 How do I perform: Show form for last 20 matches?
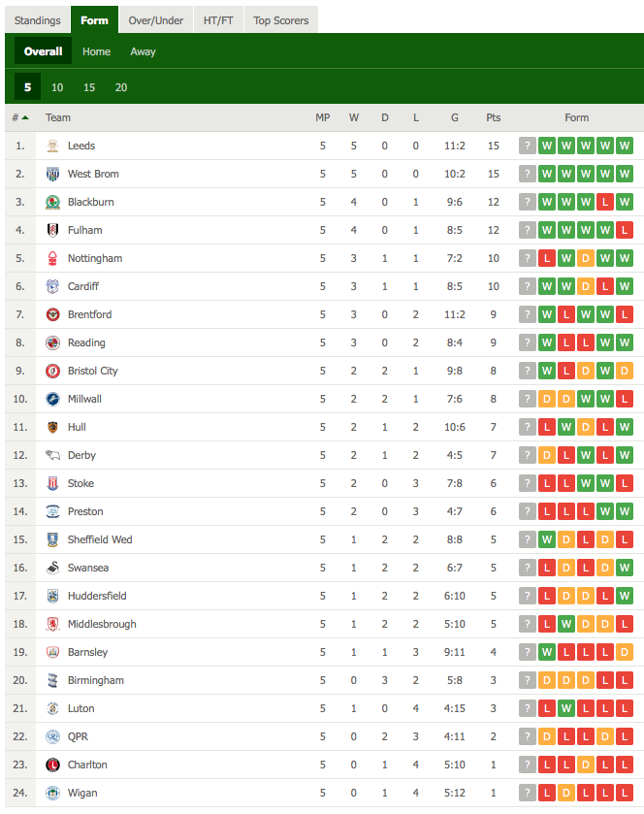pyautogui.click(x=121, y=87)
